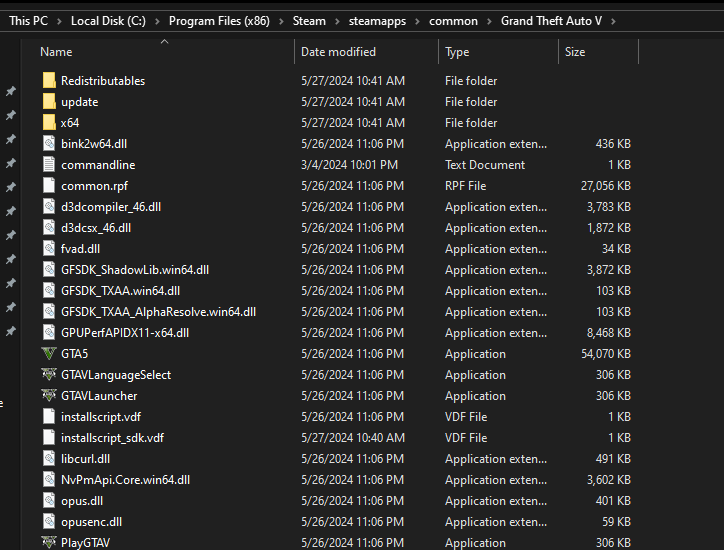Click the Text Document type cell
Screen dimensions: 724x550
[x=485, y=165]
